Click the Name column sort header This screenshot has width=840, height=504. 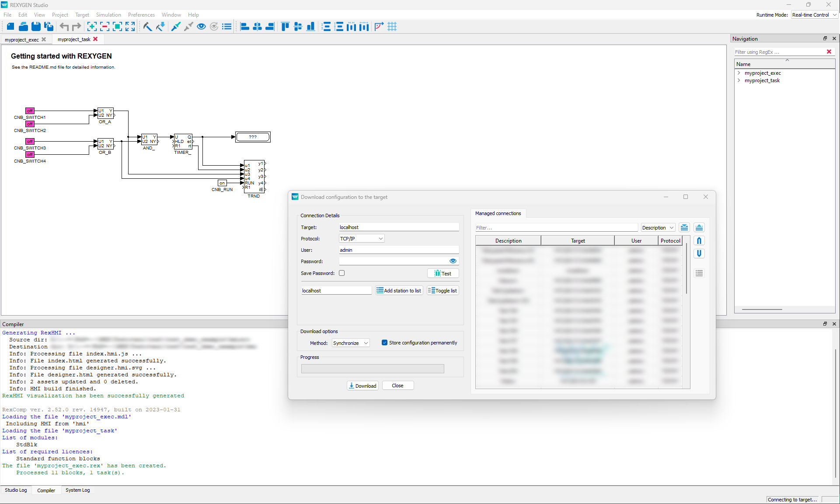(785, 64)
